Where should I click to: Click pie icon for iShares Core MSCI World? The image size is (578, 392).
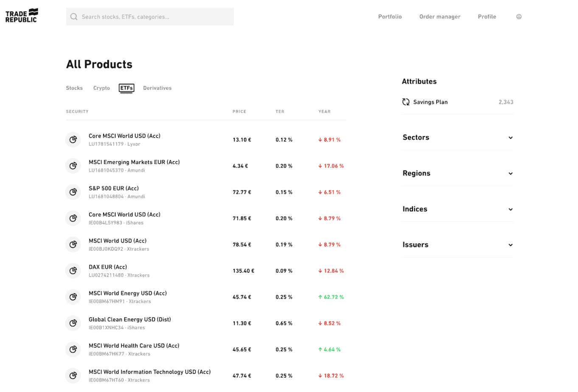[73, 218]
